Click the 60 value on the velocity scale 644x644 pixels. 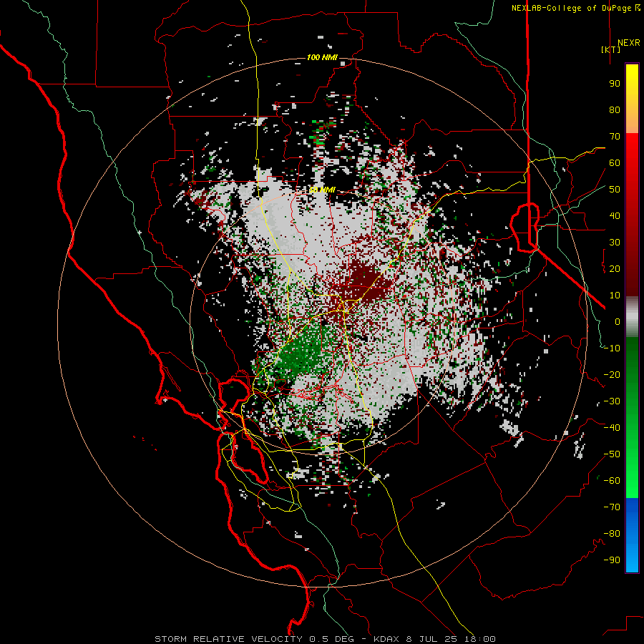(615, 162)
